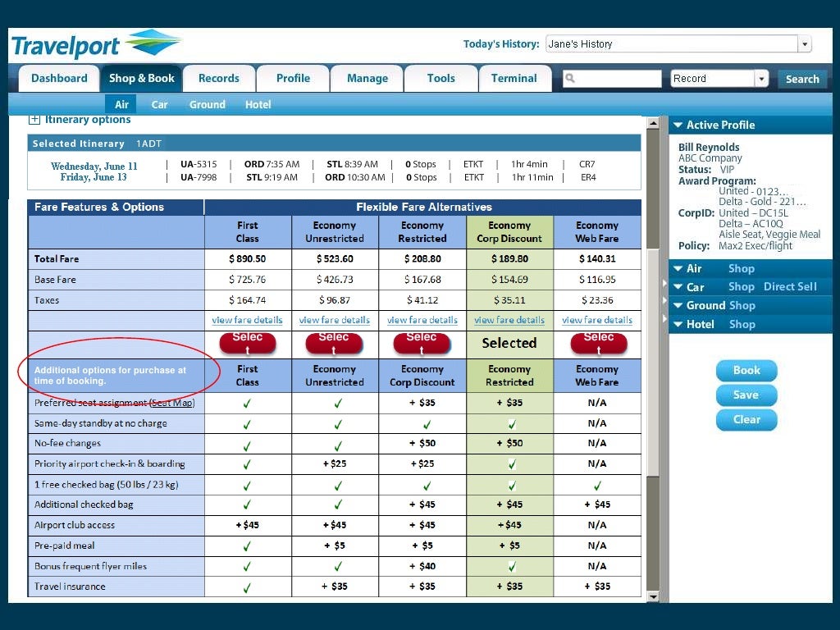The height and width of the screenshot is (630, 840).
Task: Click 'Friday, June 13' date
Action: (x=94, y=177)
